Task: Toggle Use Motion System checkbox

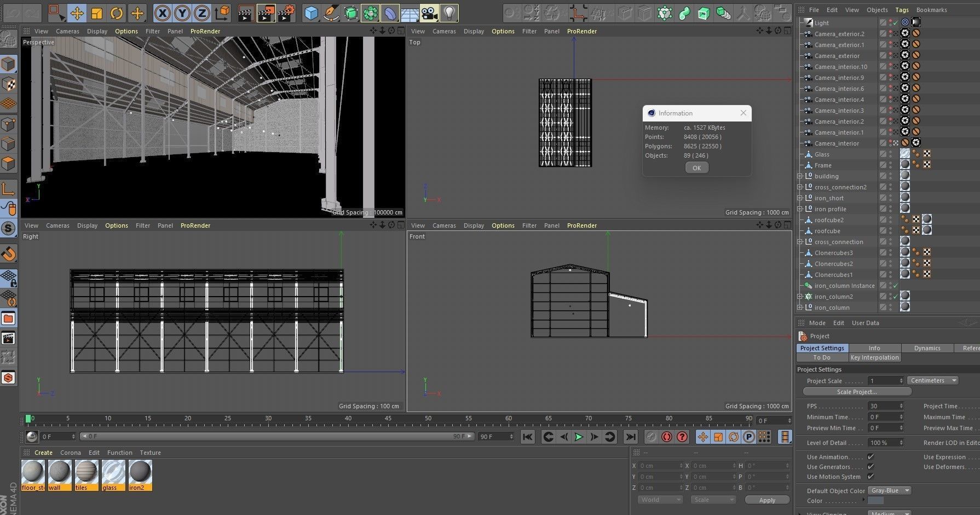Action: 871,477
